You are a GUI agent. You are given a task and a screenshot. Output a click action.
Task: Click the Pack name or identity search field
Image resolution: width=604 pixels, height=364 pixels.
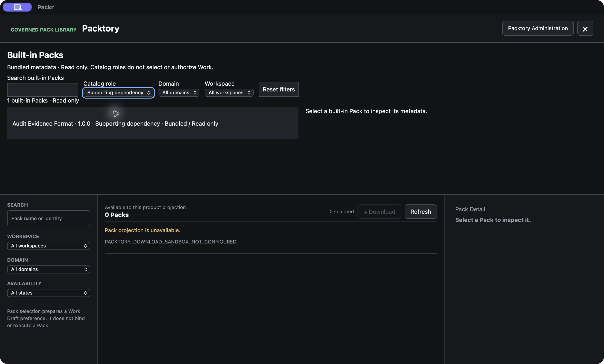coord(49,218)
